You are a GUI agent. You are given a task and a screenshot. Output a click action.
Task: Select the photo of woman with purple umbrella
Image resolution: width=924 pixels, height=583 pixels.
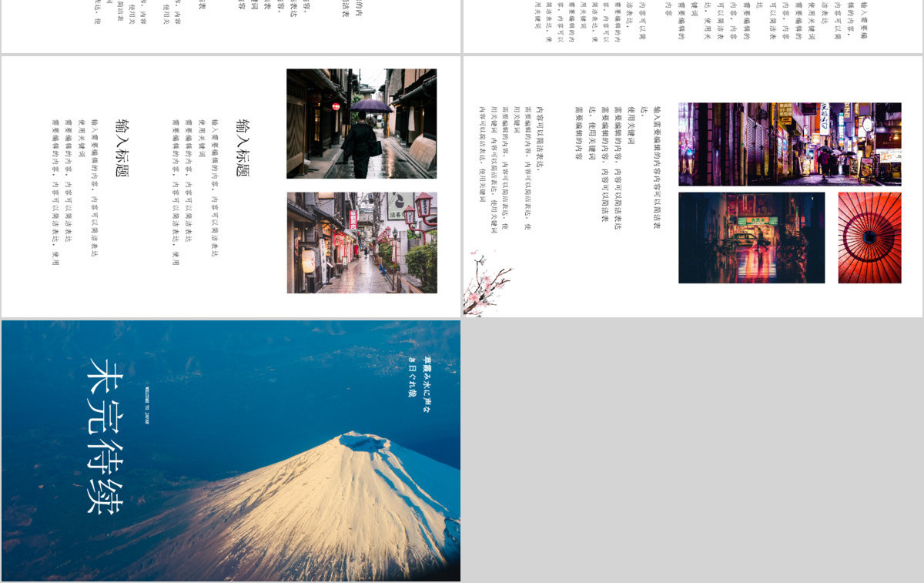point(362,124)
